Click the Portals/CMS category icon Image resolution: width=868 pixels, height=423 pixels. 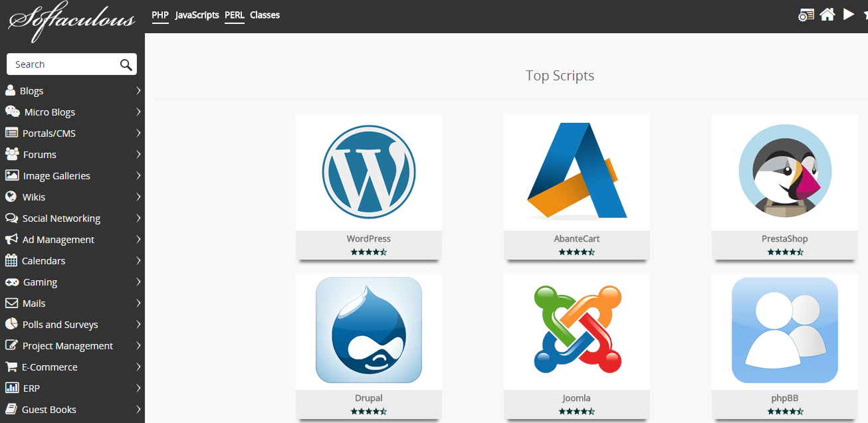point(11,133)
